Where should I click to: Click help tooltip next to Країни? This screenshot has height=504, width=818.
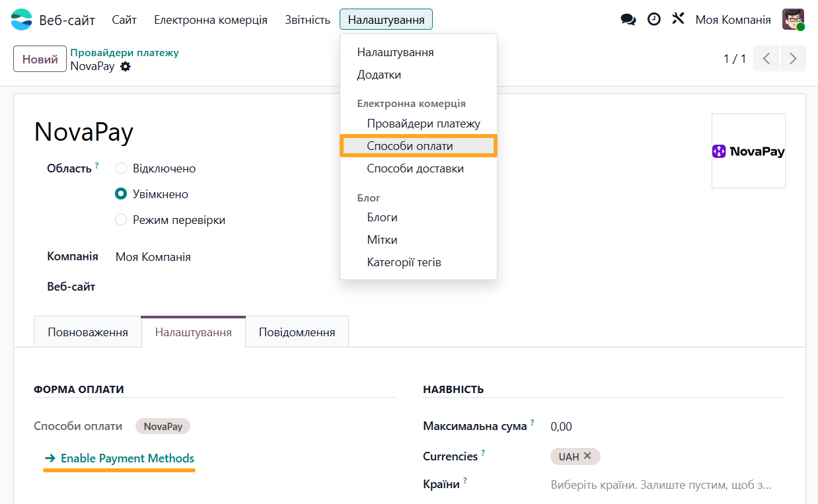click(x=465, y=482)
